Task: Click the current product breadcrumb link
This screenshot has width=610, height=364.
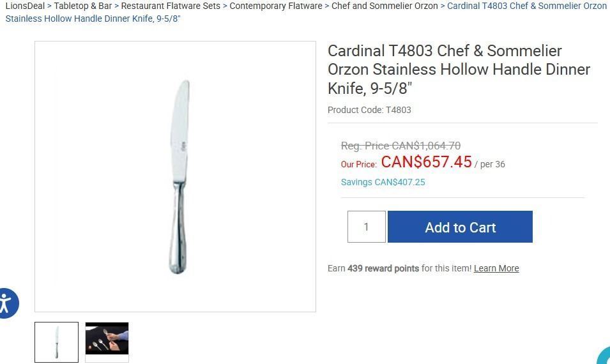Action: coord(526,6)
